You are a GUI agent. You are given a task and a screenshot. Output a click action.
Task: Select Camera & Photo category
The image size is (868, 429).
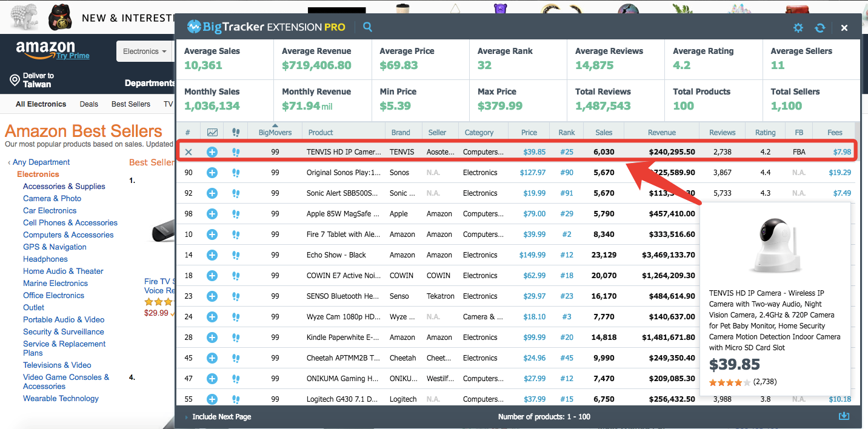[52, 199]
